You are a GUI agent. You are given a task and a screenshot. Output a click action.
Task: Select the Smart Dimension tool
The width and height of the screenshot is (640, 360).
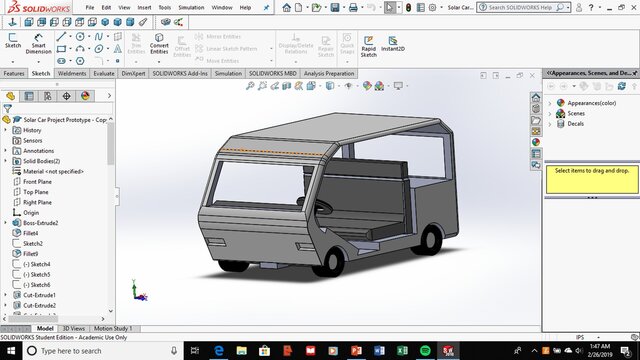(x=38, y=43)
